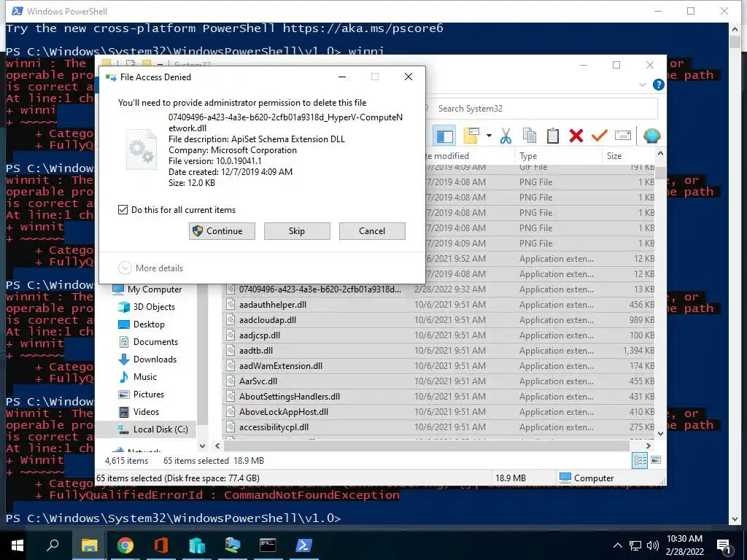Click the Rename toolbar icon

click(x=623, y=136)
